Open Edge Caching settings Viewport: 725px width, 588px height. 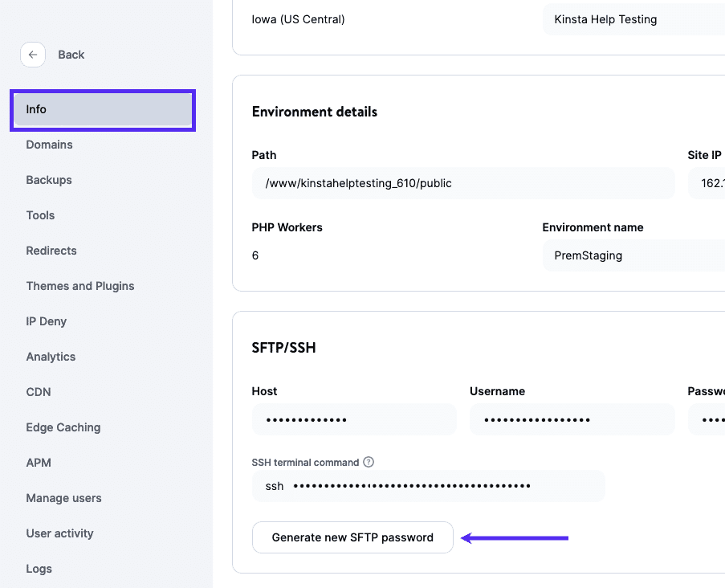pos(63,427)
